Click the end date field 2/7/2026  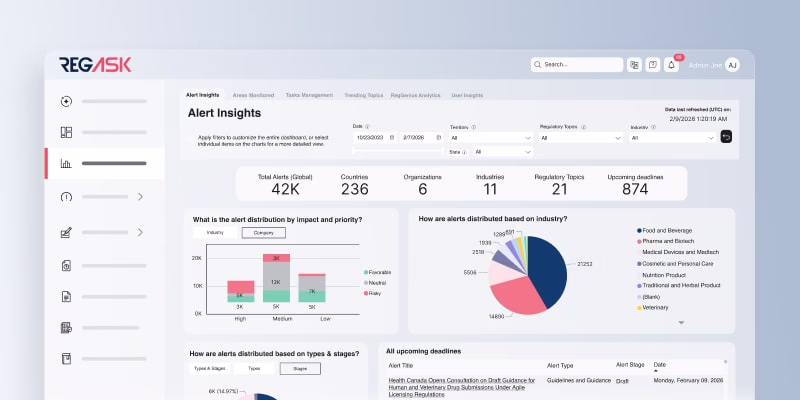coord(421,137)
